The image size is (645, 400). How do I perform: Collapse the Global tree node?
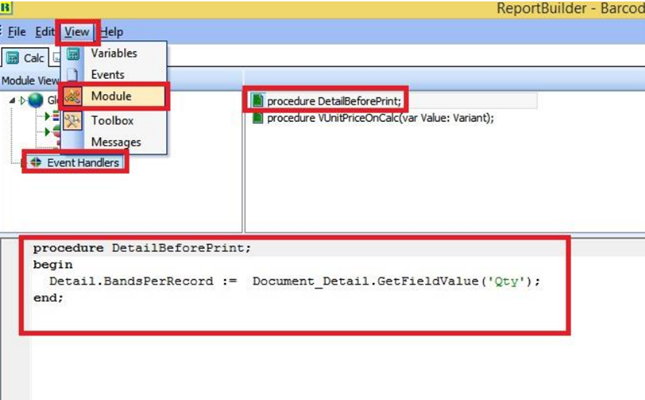[13, 100]
